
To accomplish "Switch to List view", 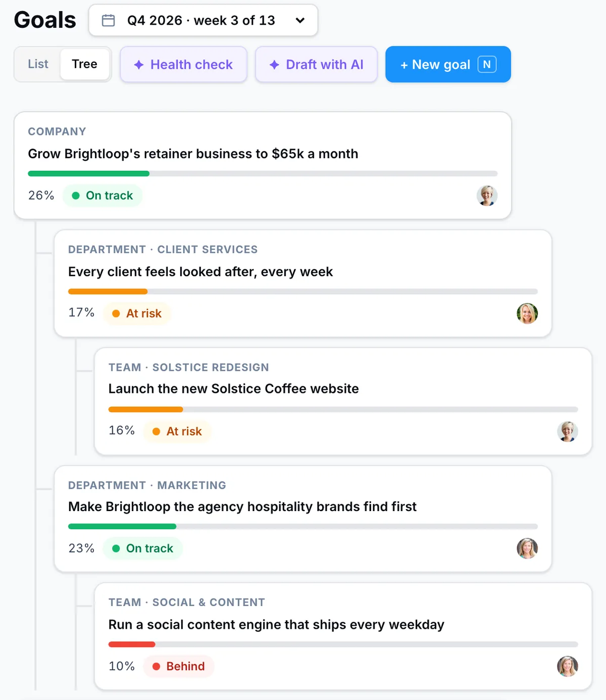I will coord(38,64).
